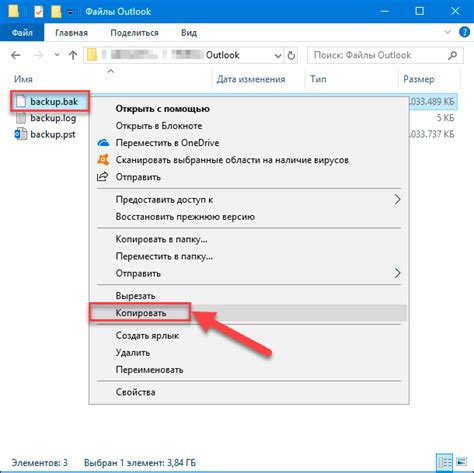Open address bar history dropdown
This screenshot has height=473, width=474.
point(278,56)
